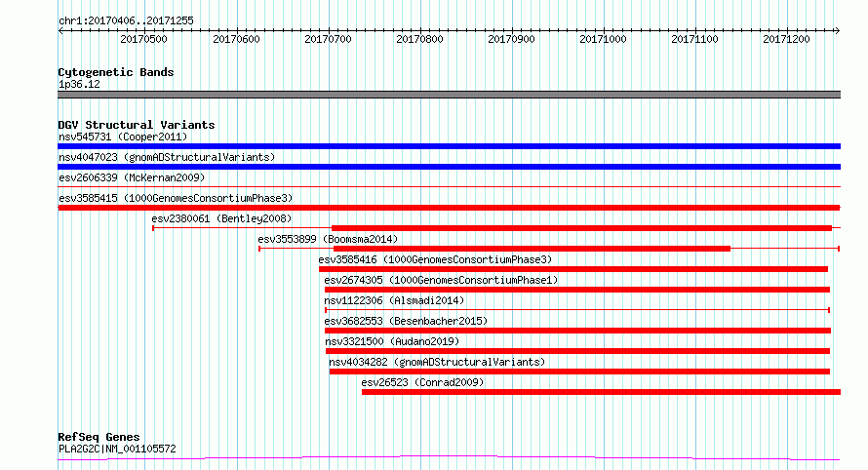Click the thin red line under esv2606339

pos(449,187)
